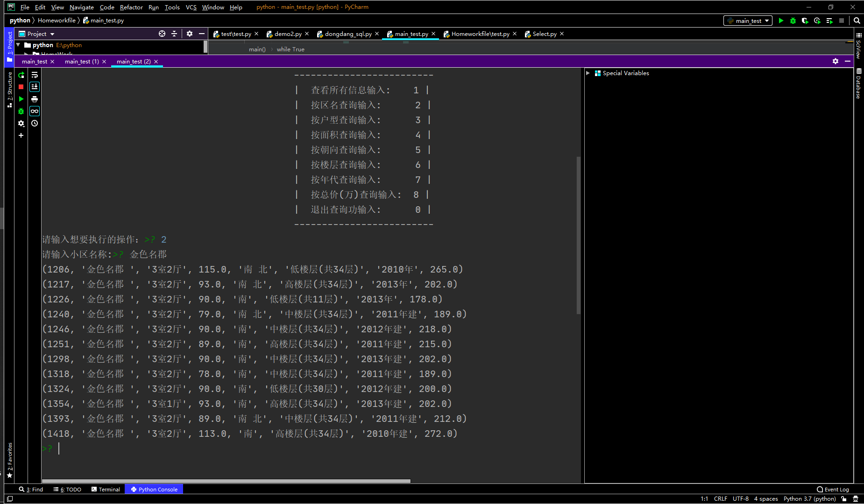Click console vertical scrollbar
Viewport: 864px width, 504px height.
[x=579, y=236]
